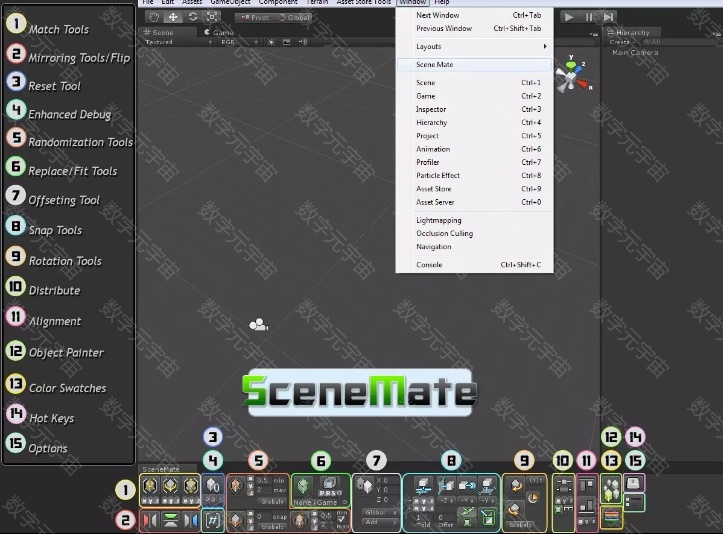The width and height of the screenshot is (723, 534).
Task: Click the rotation angle pie icon
Action: click(x=533, y=498)
